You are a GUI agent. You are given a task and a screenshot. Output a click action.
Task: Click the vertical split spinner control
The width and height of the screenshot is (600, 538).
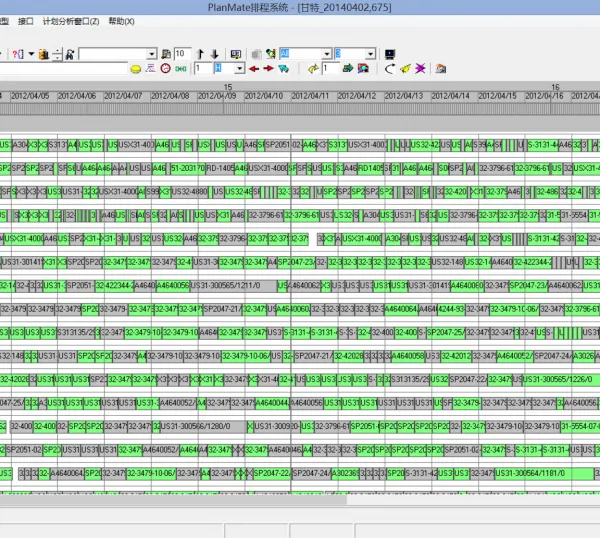57,54
